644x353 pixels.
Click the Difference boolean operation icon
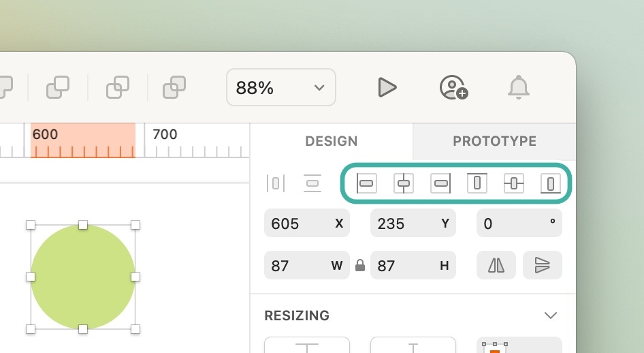coord(174,87)
